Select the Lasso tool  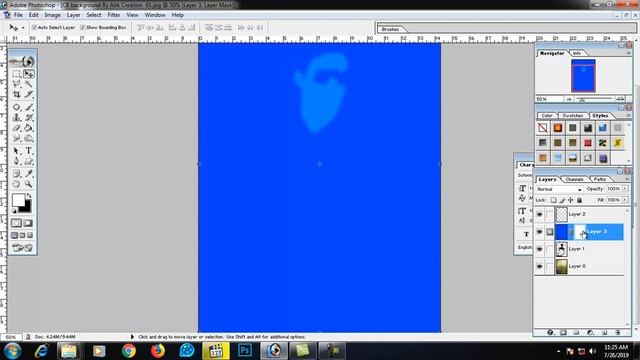click(16, 84)
